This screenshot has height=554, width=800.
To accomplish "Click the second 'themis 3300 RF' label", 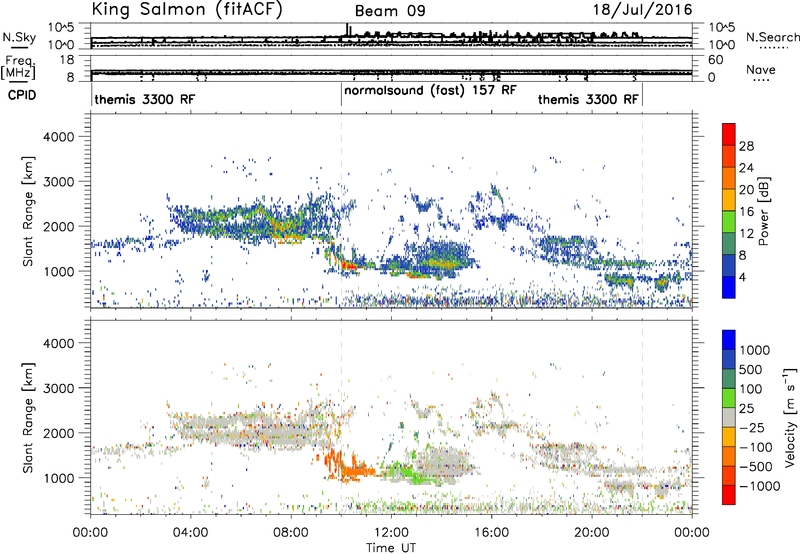I will point(588,99).
